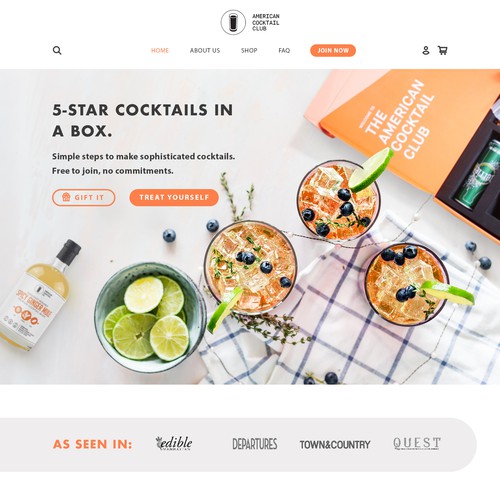This screenshot has width=500, height=500.
Task: Open the Quest press logo
Action: (x=417, y=443)
